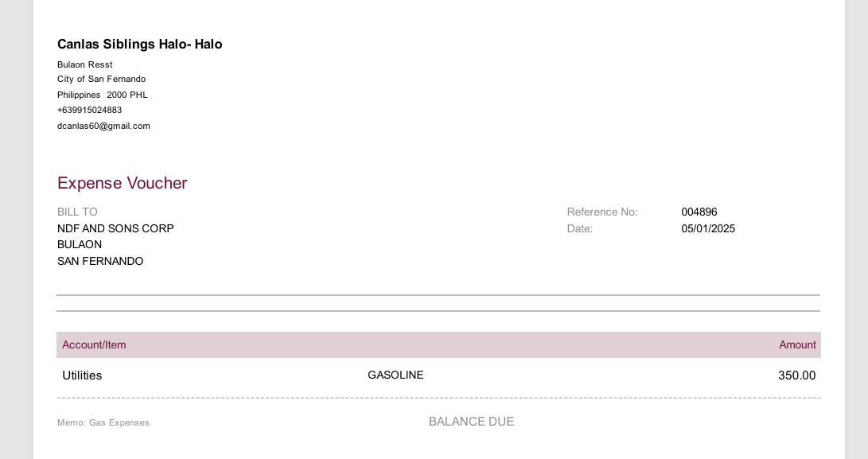Select the Utilities account entry
Viewport: 868px width, 459px height.
tap(82, 375)
